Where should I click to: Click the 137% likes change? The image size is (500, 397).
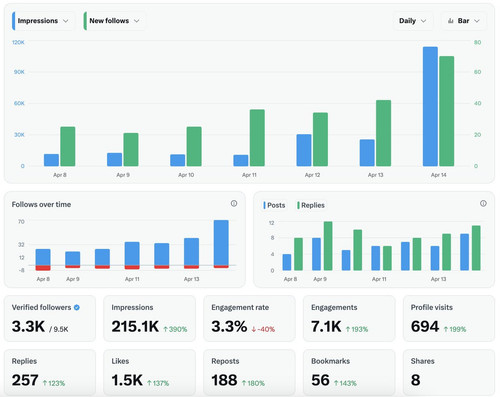tap(158, 383)
